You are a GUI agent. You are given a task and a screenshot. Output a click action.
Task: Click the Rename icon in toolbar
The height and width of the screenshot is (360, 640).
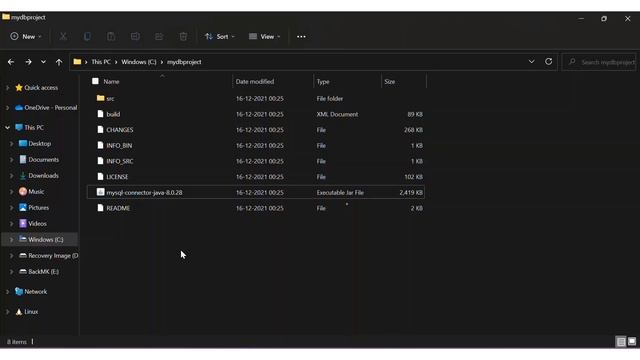[135, 37]
